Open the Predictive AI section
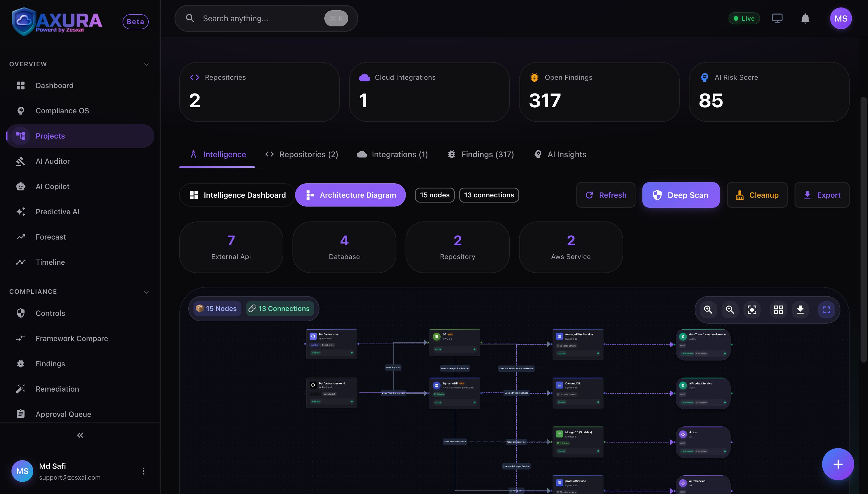Viewport: 868px width, 494px height. [x=57, y=211]
